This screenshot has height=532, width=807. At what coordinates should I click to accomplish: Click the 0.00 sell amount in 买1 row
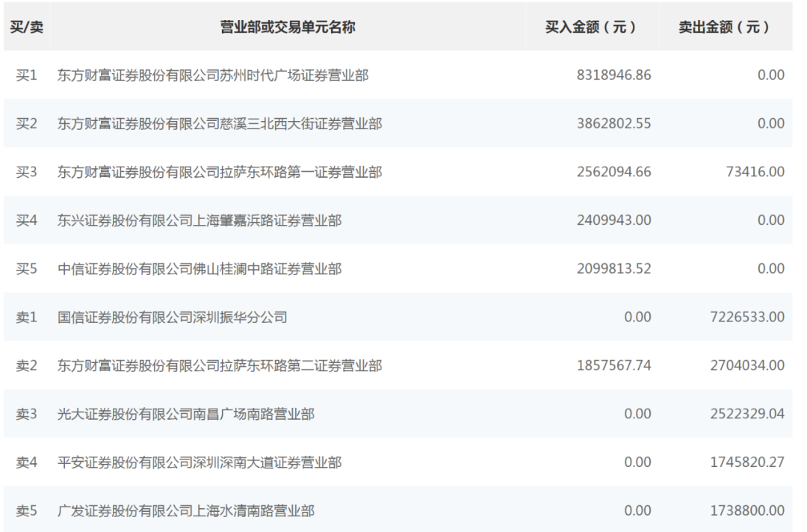[x=771, y=75]
